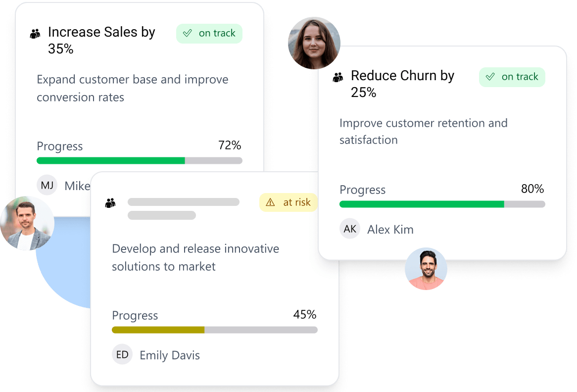The height and width of the screenshot is (392, 577).
Task: Toggle the on track status for Increase Sales
Action: click(209, 33)
